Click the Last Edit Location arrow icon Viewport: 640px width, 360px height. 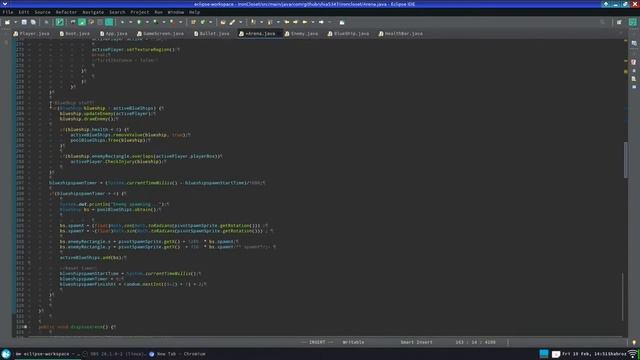coord(287,22)
